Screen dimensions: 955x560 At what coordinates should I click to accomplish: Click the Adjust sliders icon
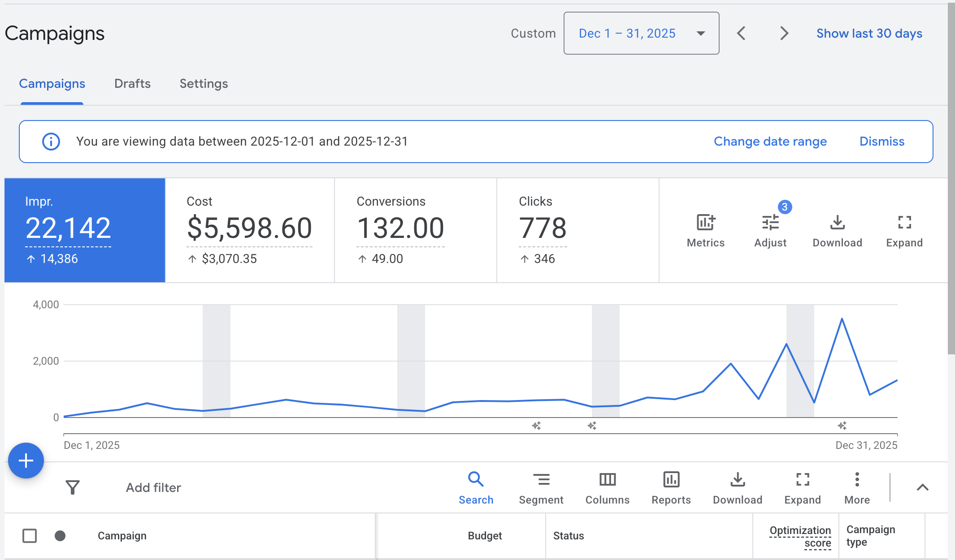tap(770, 223)
